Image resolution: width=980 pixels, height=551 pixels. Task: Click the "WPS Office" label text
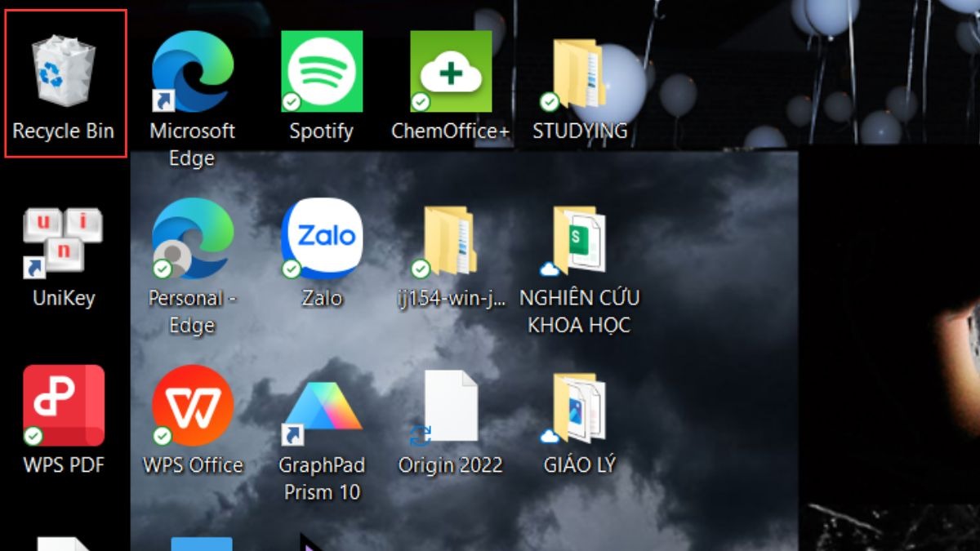pyautogui.click(x=193, y=466)
